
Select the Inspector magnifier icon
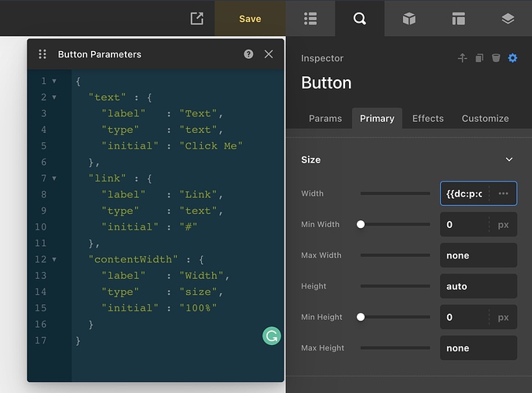[360, 18]
